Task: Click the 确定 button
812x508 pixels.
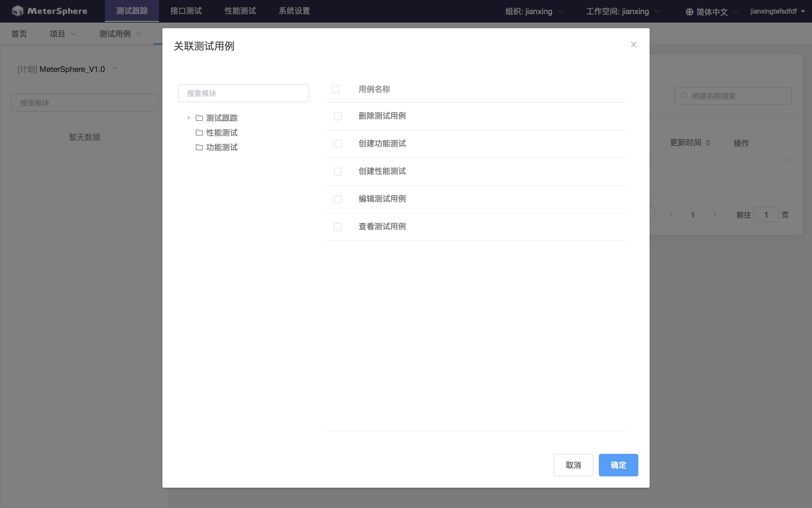Action: coord(618,465)
